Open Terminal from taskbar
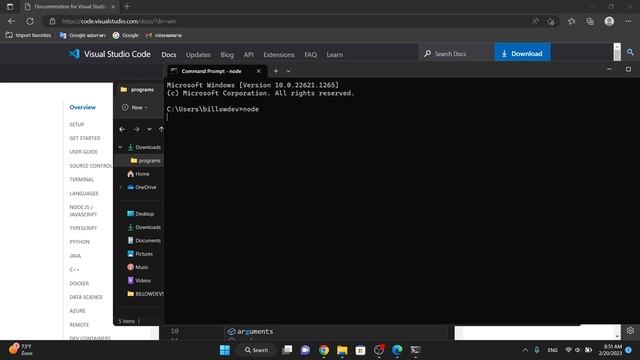This screenshot has height=360, width=640. pos(416,350)
